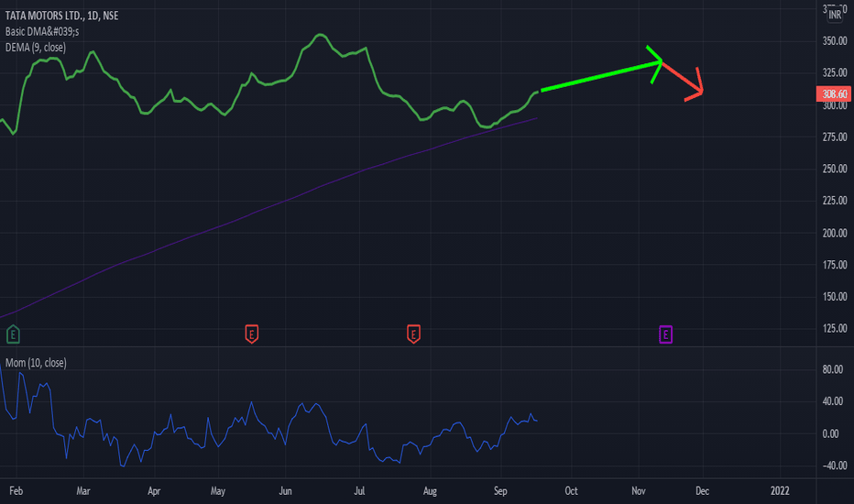Click the 325.00 price axis label
Viewport: 854px width, 504px height.
coord(835,72)
